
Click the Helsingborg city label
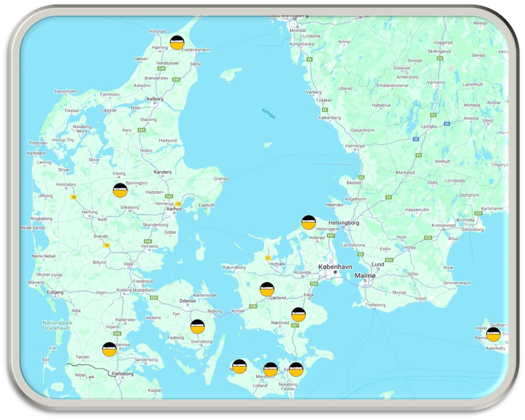point(344,222)
